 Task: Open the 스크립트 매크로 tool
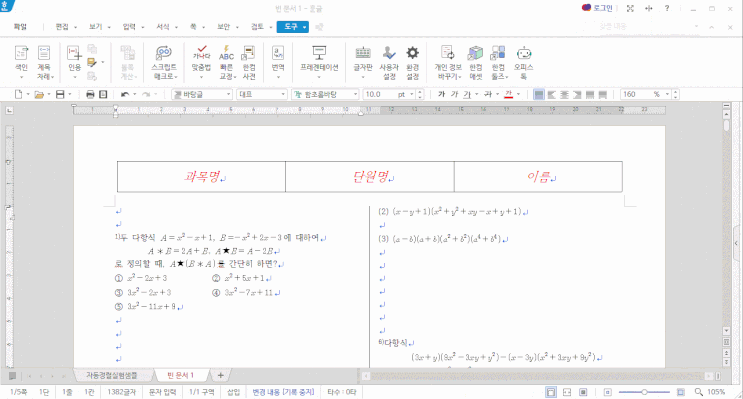(x=164, y=62)
